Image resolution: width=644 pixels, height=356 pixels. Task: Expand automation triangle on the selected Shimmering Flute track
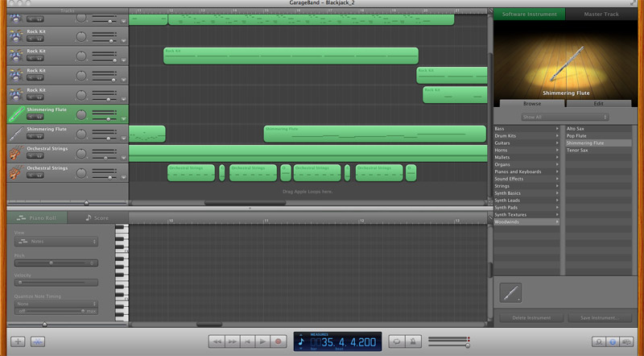click(x=124, y=119)
